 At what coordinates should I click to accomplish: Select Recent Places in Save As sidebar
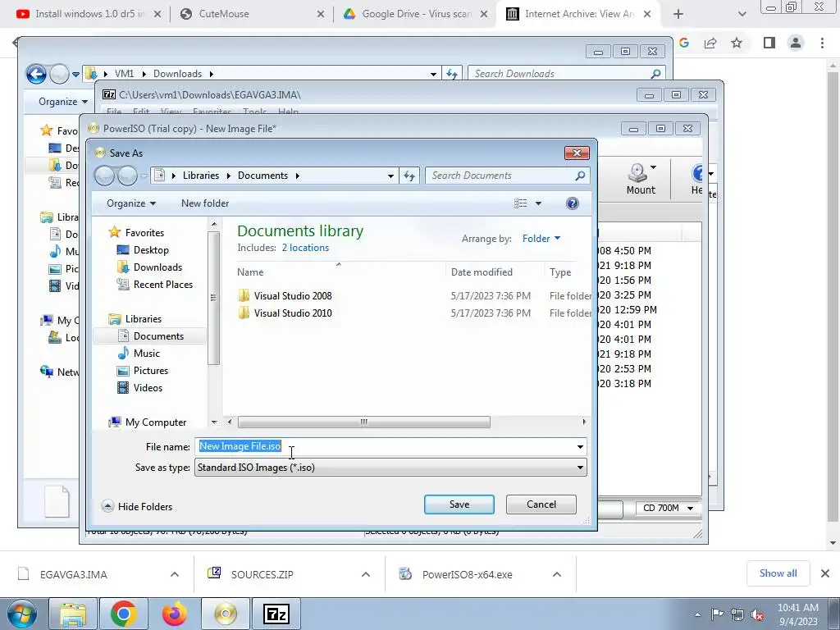163,285
